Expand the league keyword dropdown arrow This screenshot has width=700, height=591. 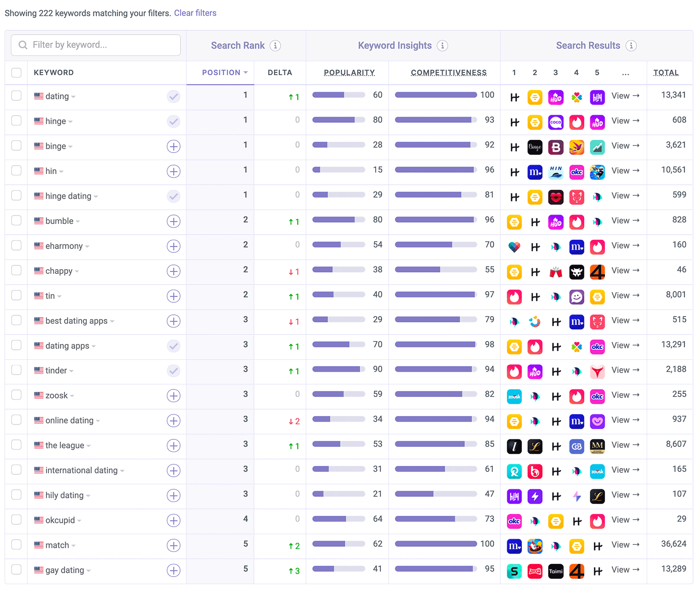(89, 446)
